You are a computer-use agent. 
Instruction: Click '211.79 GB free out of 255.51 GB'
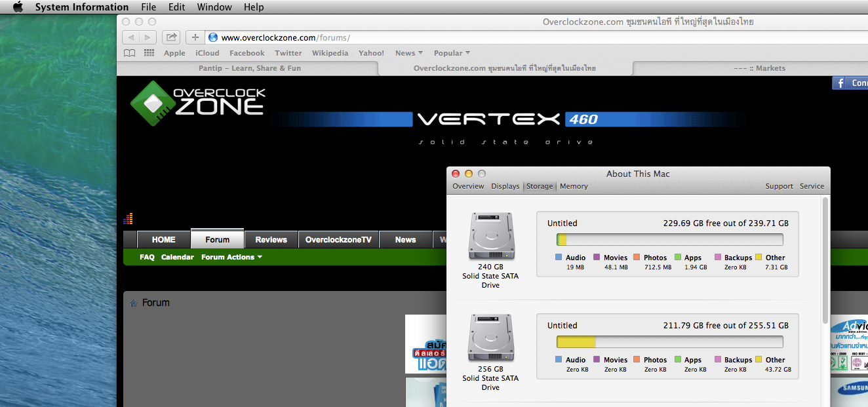(x=726, y=325)
